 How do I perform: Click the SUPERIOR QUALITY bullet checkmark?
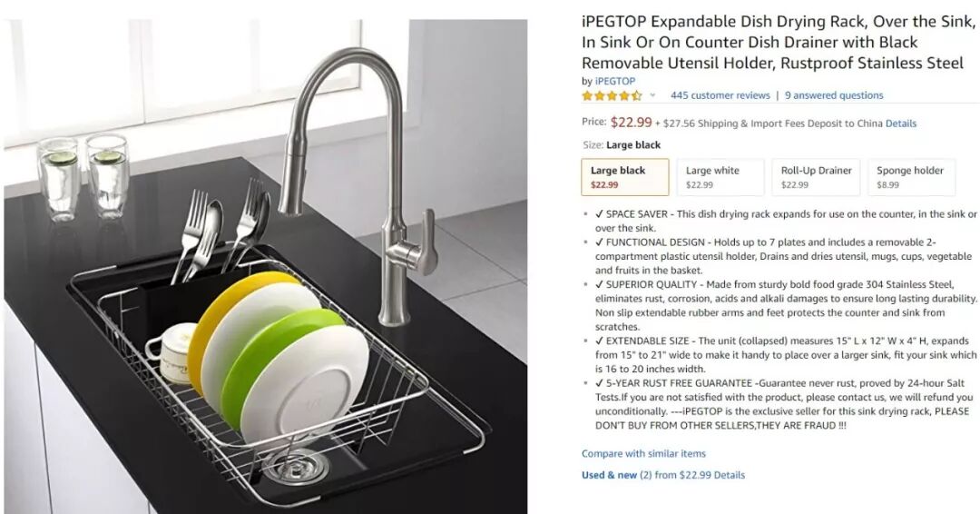[600, 284]
